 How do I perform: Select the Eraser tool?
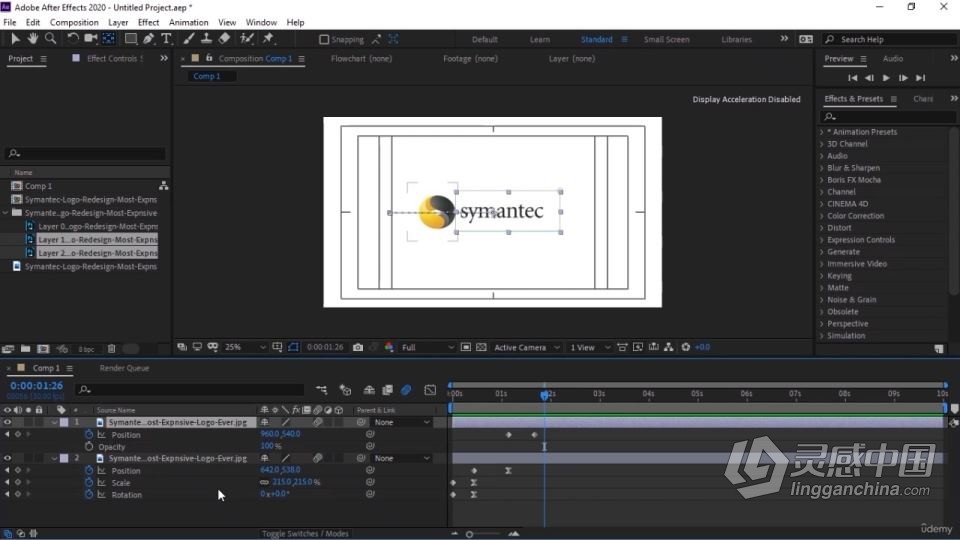225,39
